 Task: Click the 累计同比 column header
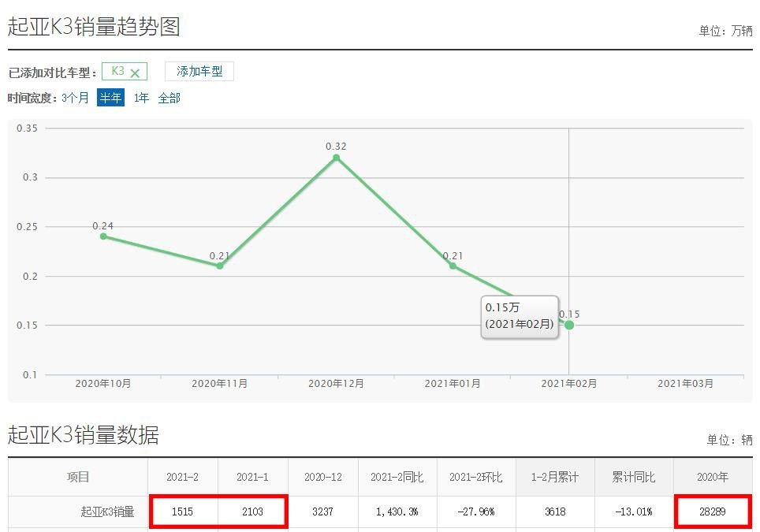point(634,477)
